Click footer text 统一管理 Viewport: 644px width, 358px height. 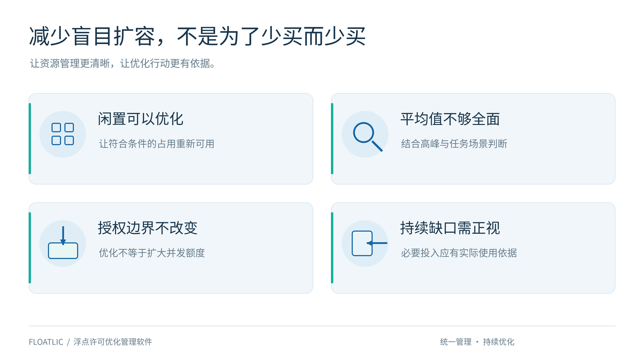coord(456,342)
